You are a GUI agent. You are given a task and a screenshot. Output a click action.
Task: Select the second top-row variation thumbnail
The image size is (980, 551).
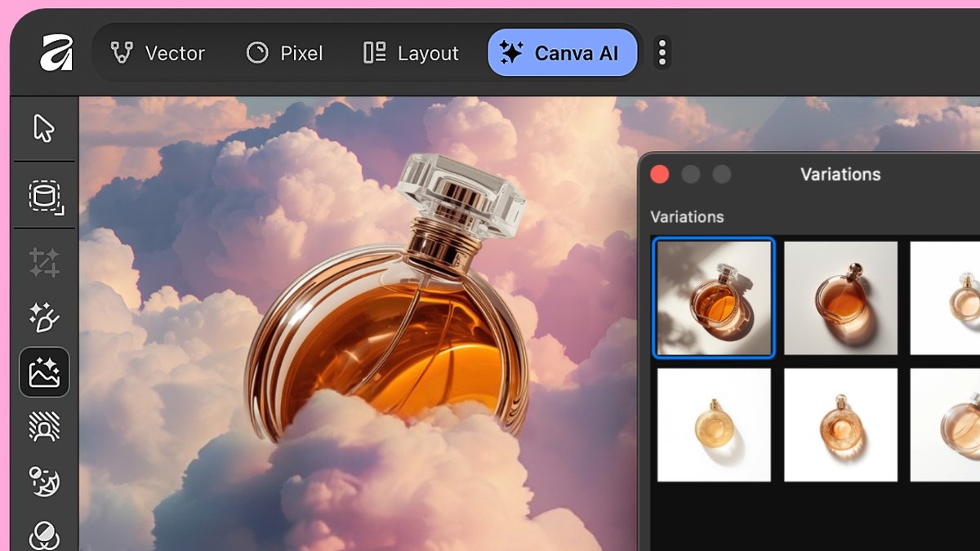click(840, 298)
